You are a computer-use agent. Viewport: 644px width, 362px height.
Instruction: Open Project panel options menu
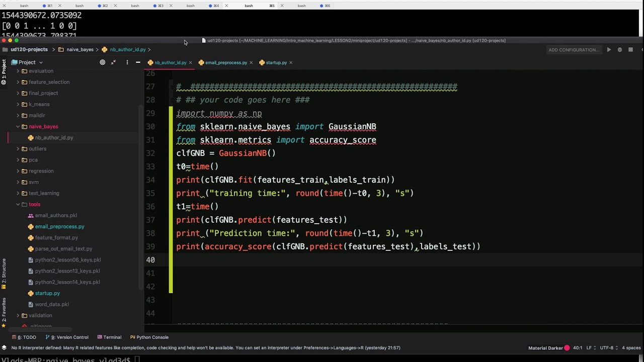(127, 62)
